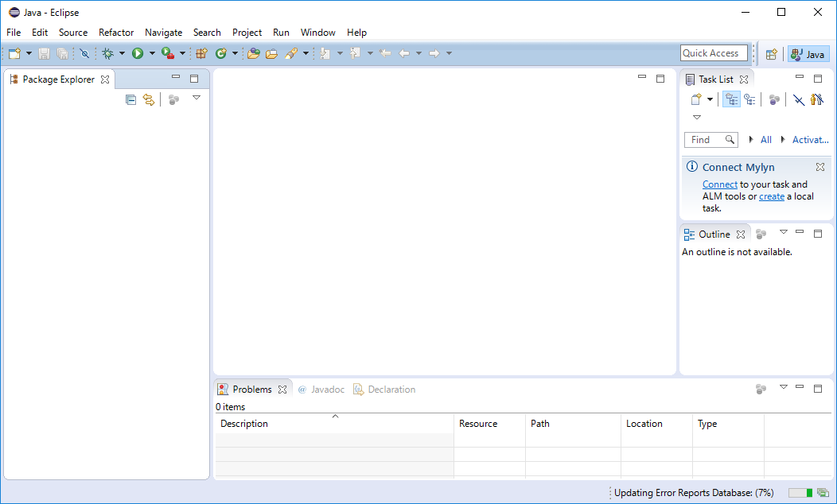
Task: Open the Project menu
Action: tap(247, 33)
